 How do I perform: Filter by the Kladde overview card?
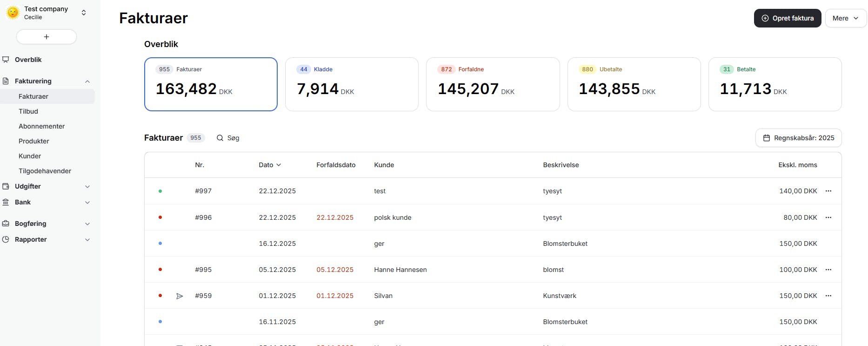pyautogui.click(x=352, y=84)
